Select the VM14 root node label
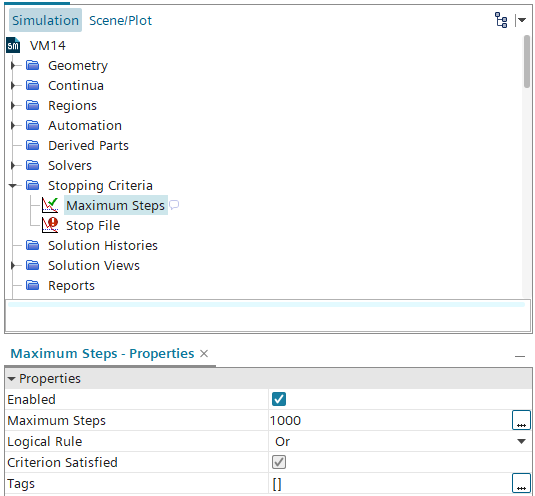The image size is (535, 496). pos(47,45)
